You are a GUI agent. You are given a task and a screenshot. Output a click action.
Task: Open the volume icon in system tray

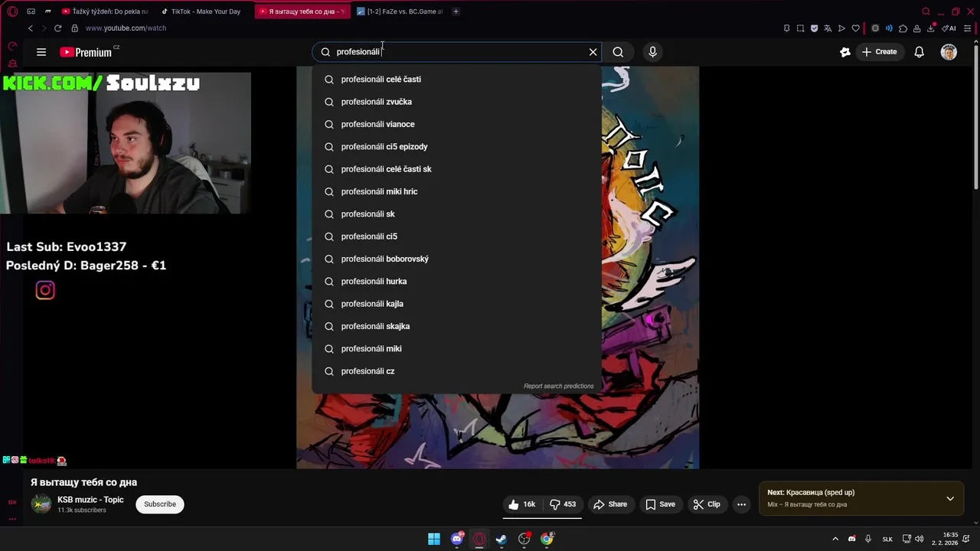[919, 540]
